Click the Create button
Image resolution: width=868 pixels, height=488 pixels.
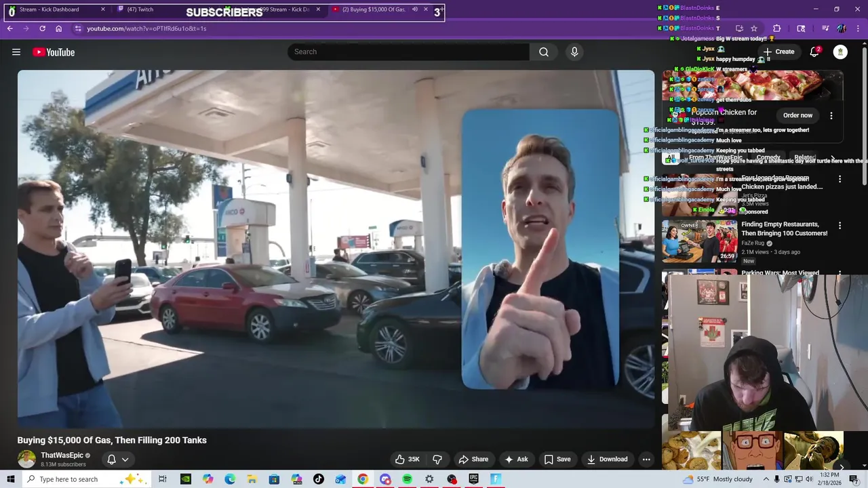(778, 52)
